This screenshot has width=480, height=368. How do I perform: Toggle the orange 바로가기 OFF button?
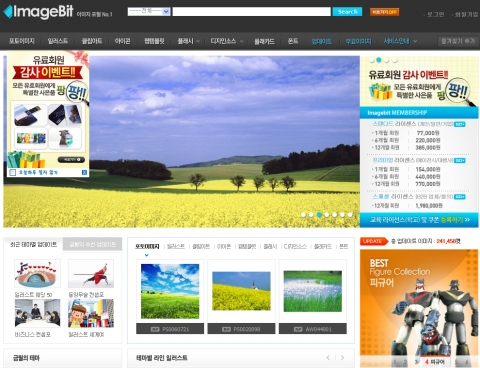(x=384, y=12)
